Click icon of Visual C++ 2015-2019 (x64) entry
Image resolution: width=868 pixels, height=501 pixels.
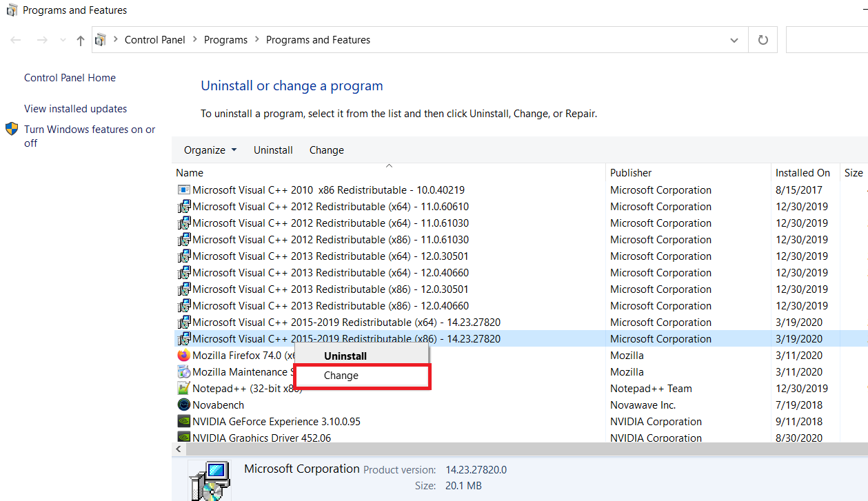(x=183, y=323)
